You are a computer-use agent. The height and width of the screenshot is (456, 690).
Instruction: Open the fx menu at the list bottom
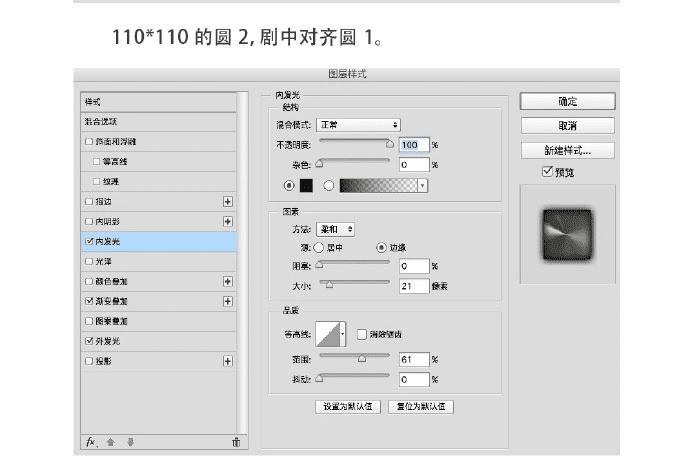click(x=91, y=442)
